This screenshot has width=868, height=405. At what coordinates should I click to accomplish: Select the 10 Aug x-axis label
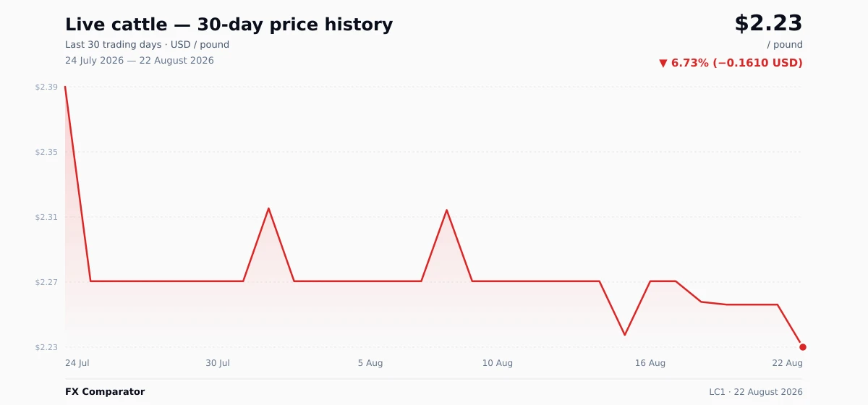498,363
